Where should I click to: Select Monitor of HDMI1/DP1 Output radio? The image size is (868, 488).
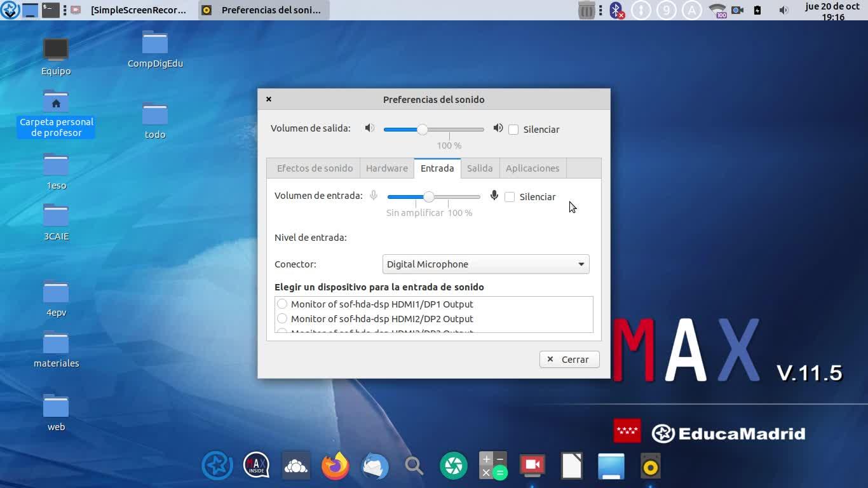coord(282,304)
